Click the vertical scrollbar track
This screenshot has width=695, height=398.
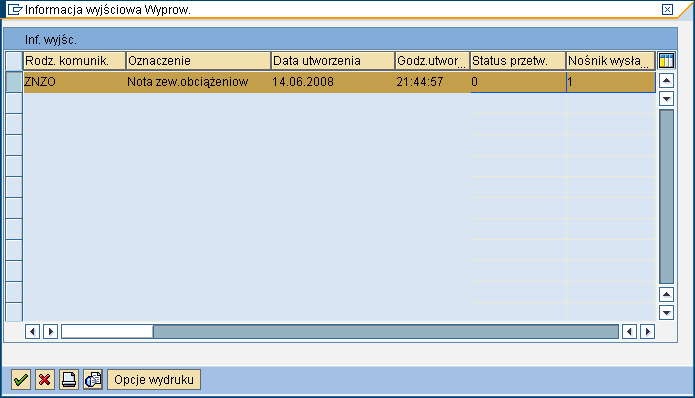[x=666, y=196]
